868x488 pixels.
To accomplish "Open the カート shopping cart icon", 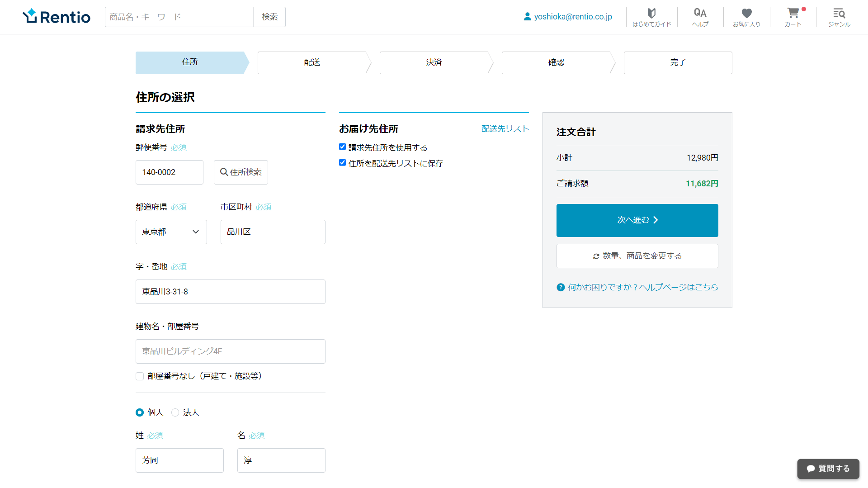I will (x=793, y=17).
